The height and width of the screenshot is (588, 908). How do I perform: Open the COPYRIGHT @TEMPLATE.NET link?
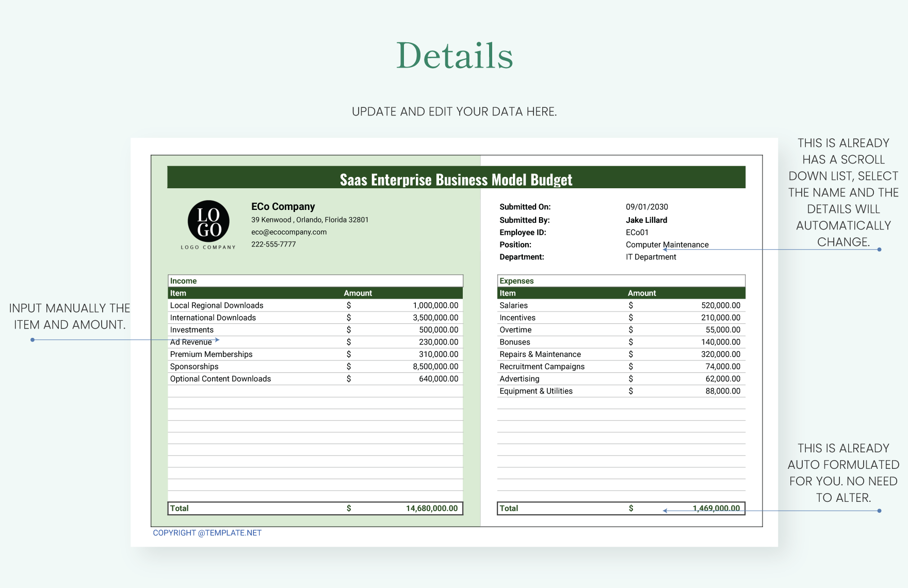tap(207, 532)
